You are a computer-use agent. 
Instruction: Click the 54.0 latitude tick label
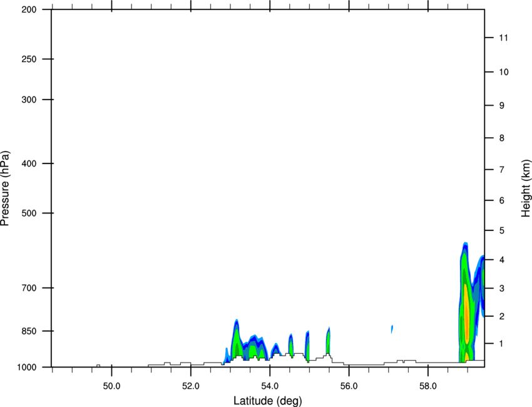270,386
